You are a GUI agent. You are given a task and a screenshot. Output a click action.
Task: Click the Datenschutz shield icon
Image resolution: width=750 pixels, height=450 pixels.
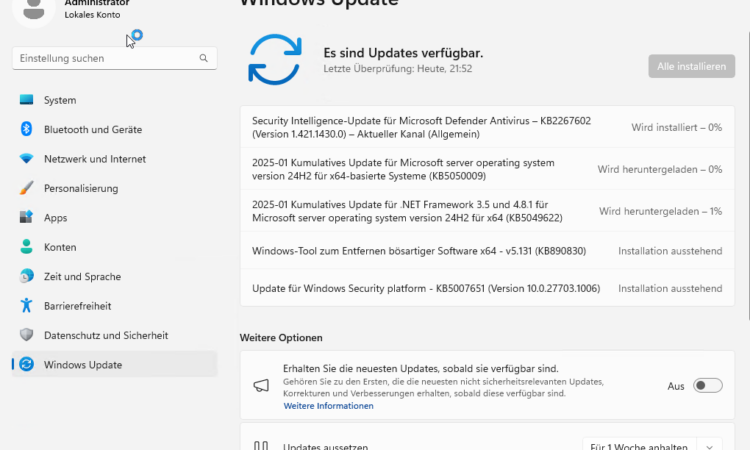(x=26, y=335)
